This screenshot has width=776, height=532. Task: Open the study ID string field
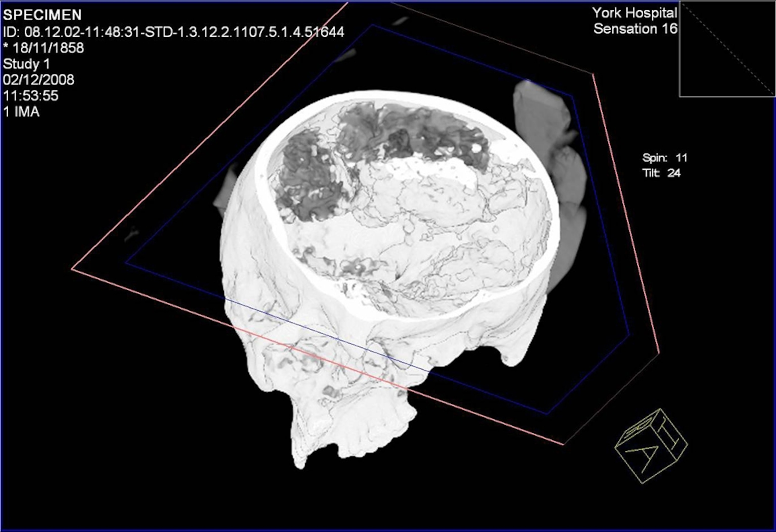coord(174,32)
